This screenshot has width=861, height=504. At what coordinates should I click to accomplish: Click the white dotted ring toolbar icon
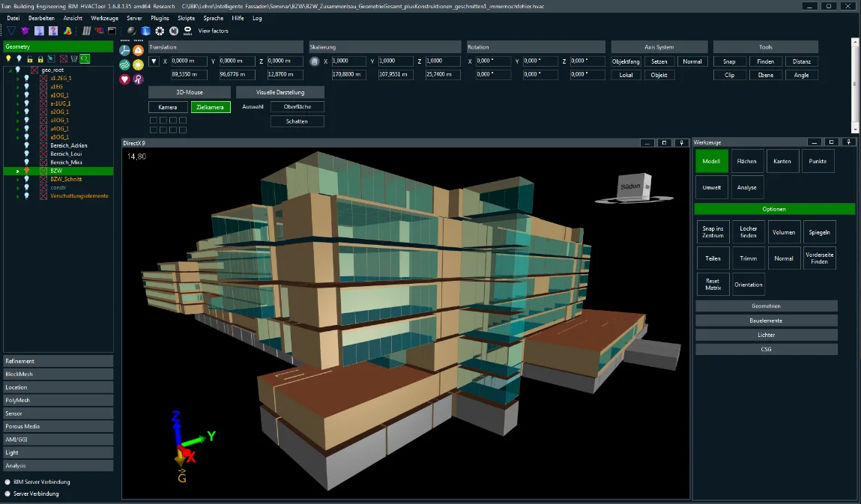160,31
